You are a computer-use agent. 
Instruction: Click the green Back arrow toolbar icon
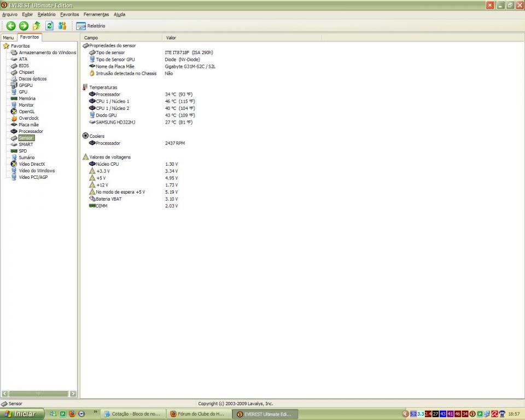point(11,26)
